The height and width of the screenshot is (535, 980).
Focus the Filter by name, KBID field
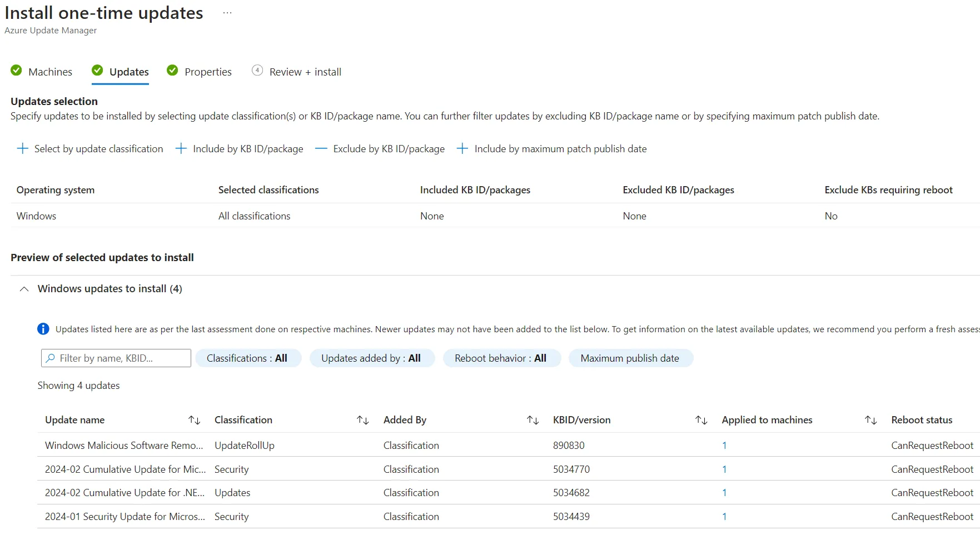tap(116, 358)
